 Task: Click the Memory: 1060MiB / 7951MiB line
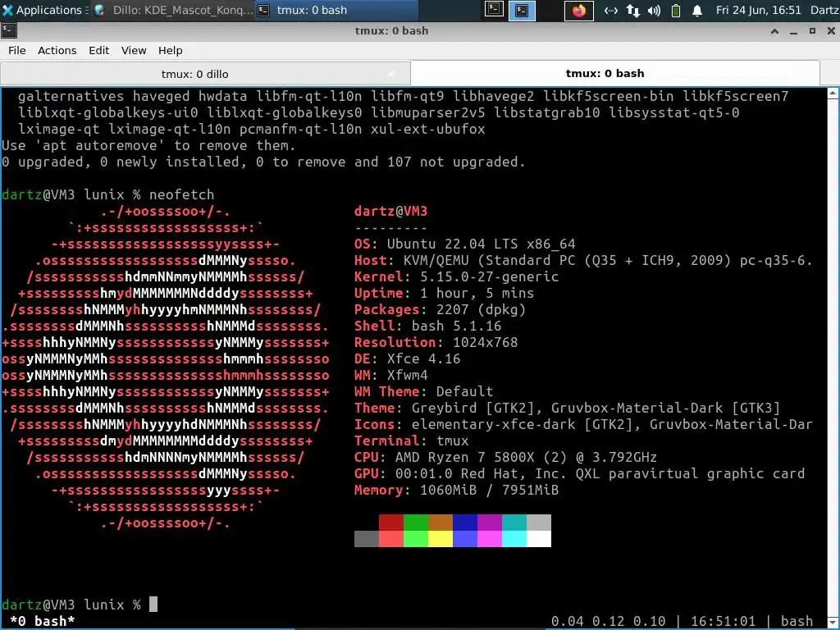tap(456, 490)
